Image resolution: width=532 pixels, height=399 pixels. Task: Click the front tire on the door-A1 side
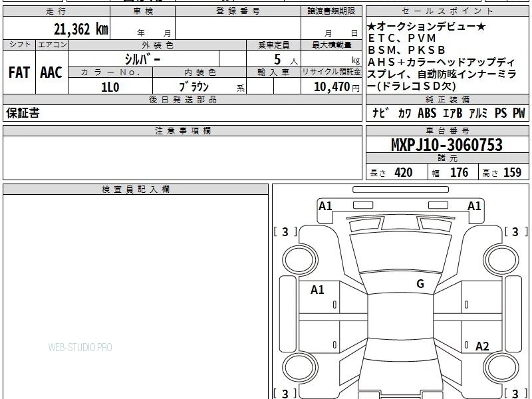point(300,260)
